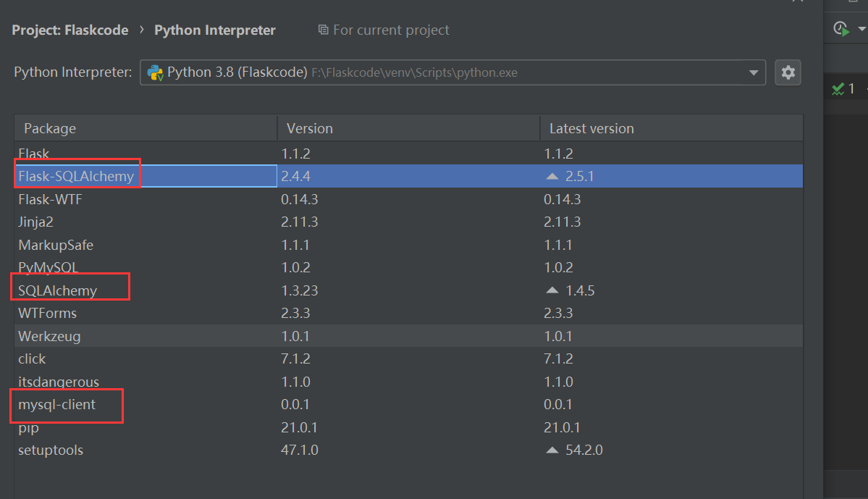Select the mysql-client package row
The height and width of the screenshot is (499, 868).
(408, 404)
